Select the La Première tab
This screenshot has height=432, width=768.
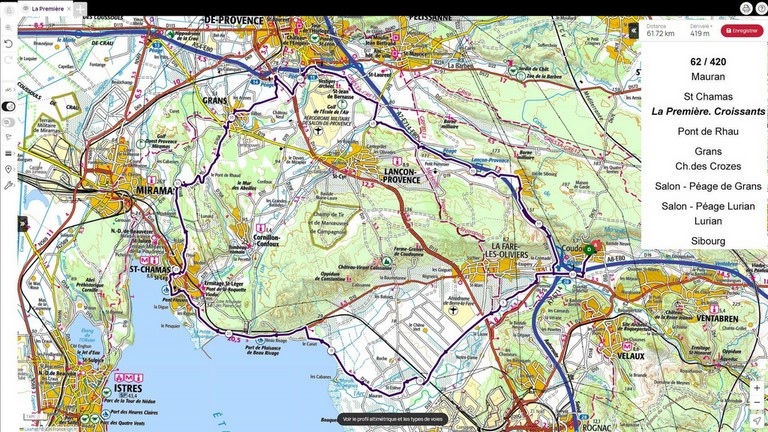pyautogui.click(x=44, y=8)
